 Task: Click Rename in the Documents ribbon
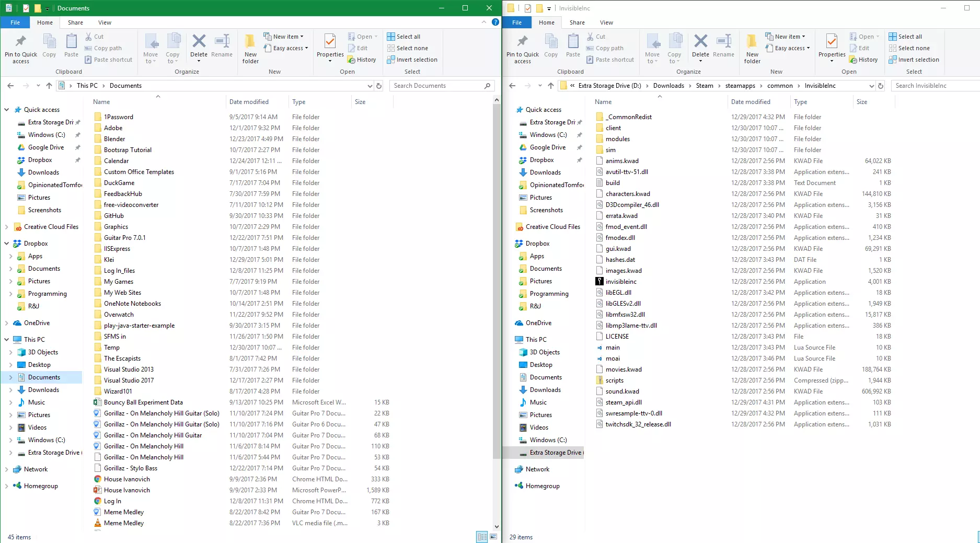pos(222,45)
